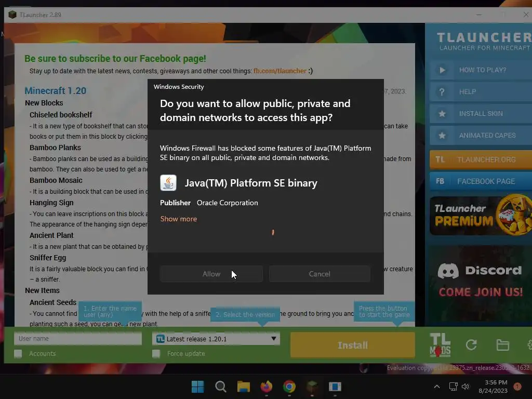The width and height of the screenshot is (532, 399).
Task: Open How To Play in TLauncher sidebar
Action: 481,70
